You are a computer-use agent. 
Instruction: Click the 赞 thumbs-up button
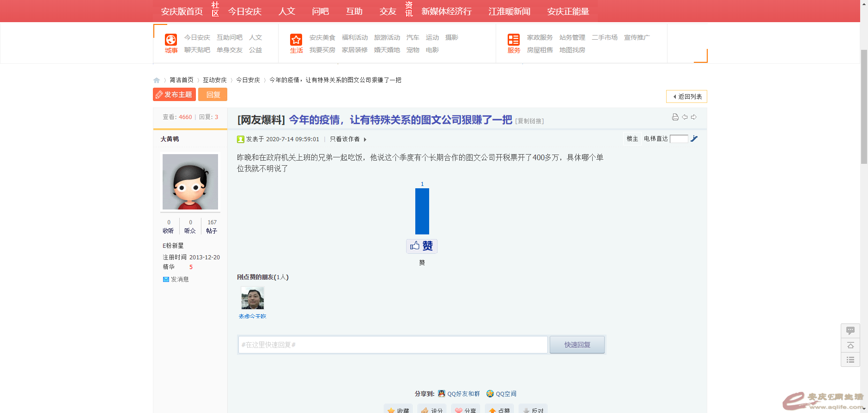(x=421, y=246)
